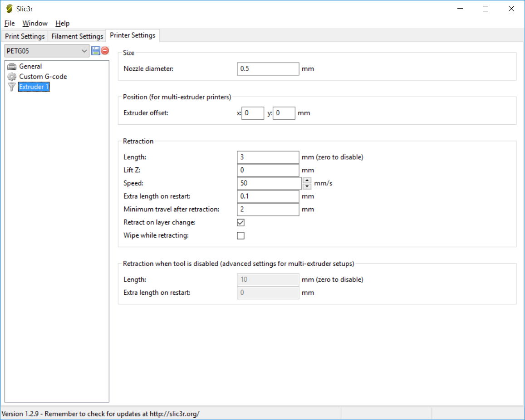Viewport: 525px width, 420px height.
Task: Click the Lift Z input field
Action: [x=268, y=171]
